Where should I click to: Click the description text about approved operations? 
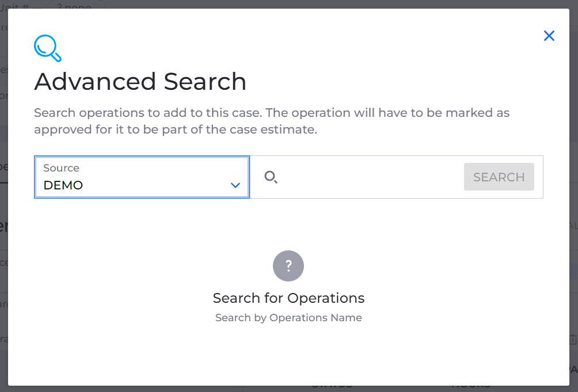pyautogui.click(x=272, y=121)
